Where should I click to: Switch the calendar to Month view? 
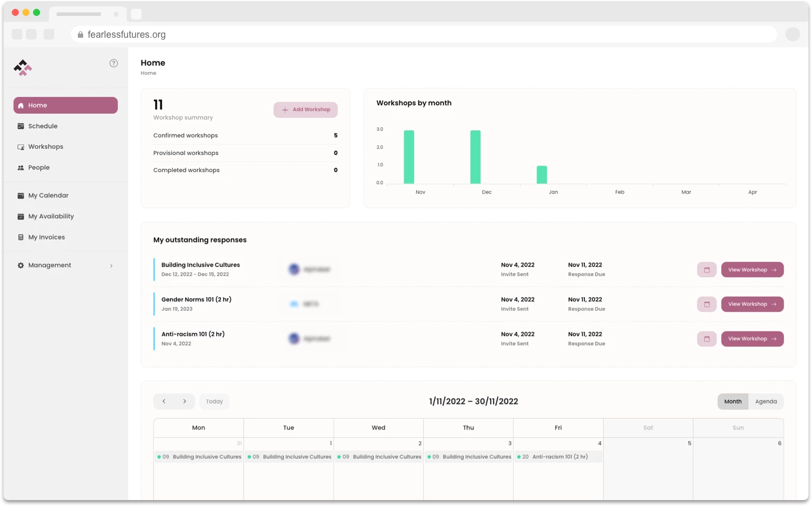tap(732, 401)
